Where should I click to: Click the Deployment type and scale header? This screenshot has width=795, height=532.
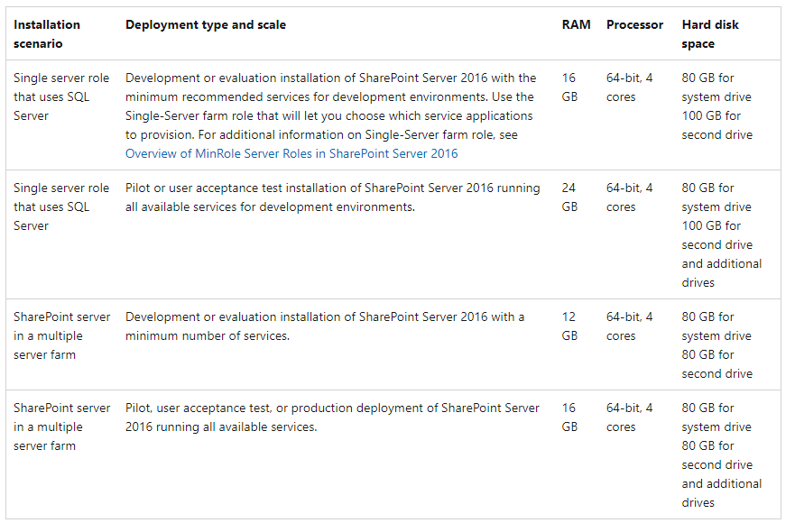coord(206,25)
